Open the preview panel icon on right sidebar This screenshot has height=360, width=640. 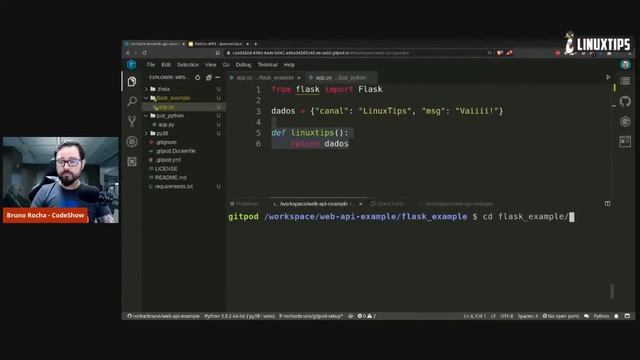point(625,142)
